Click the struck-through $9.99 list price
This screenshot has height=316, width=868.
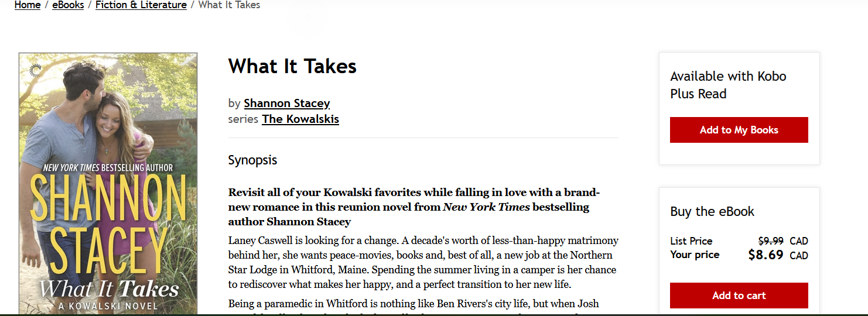pos(771,241)
